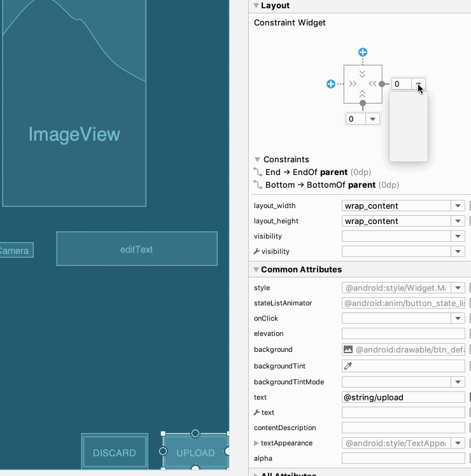Click the top anchor circle of UPLOAD button
The width and height of the screenshot is (471, 476).
[x=195, y=433]
